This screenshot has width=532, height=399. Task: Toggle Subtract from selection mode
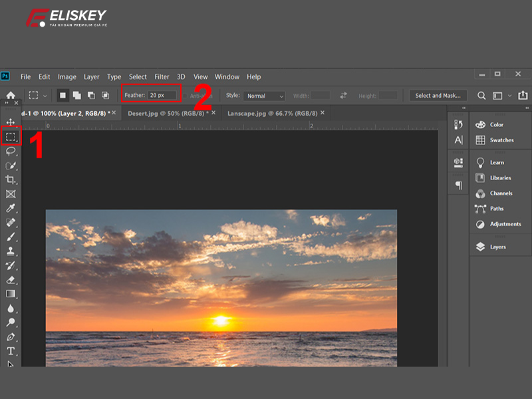point(90,94)
